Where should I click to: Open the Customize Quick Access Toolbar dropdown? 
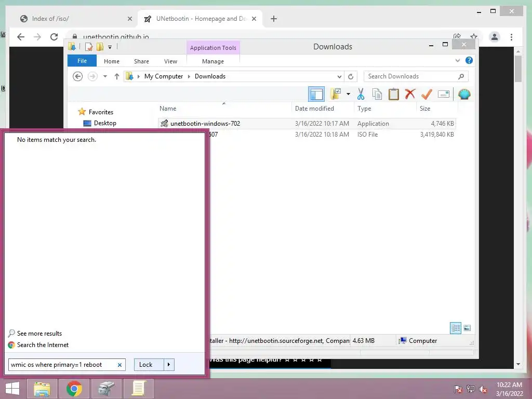click(x=110, y=47)
